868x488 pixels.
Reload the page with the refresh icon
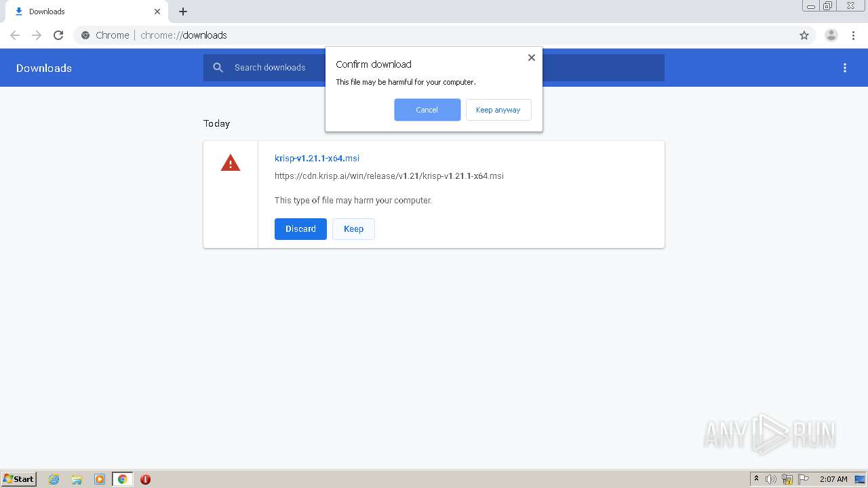point(58,35)
